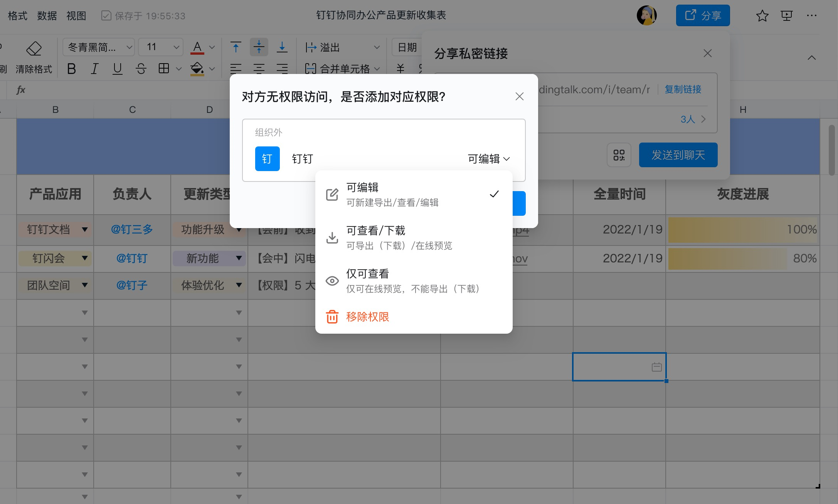Open the 视图 menu

pyautogui.click(x=76, y=15)
